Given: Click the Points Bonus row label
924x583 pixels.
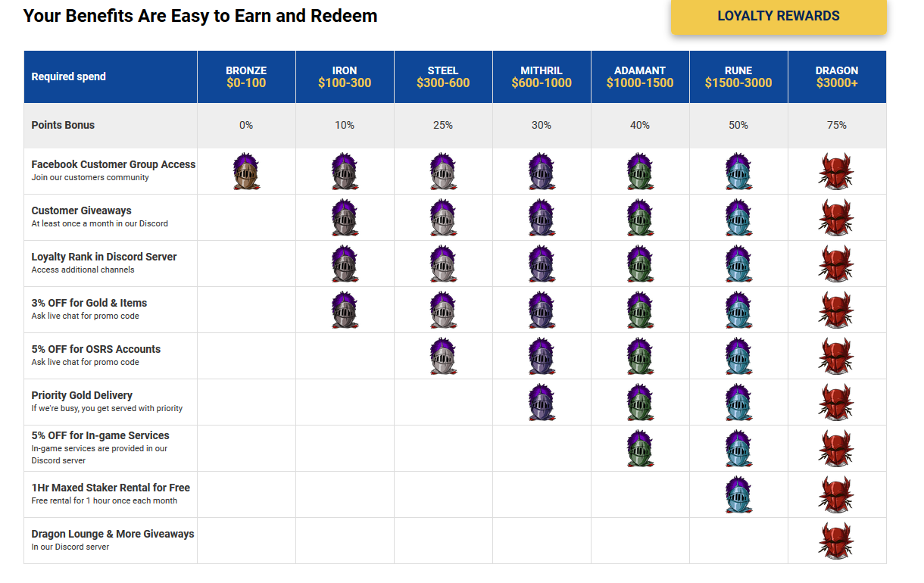Looking at the screenshot, I should 63,125.
